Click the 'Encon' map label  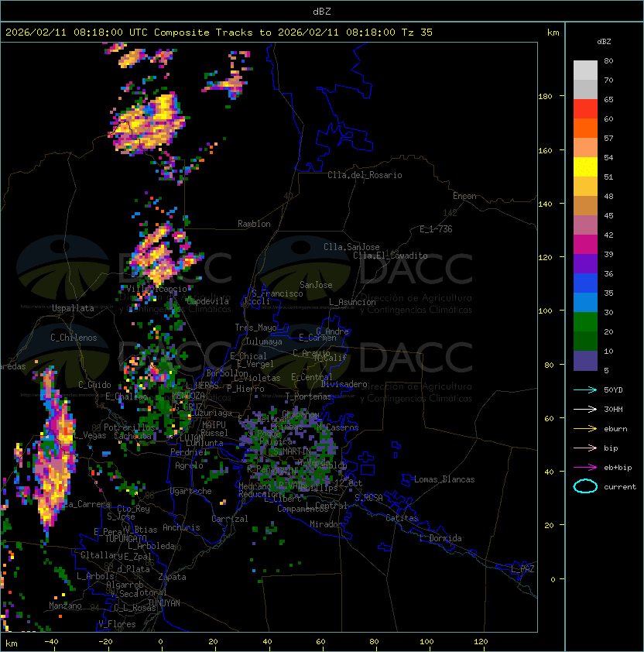coord(464,196)
